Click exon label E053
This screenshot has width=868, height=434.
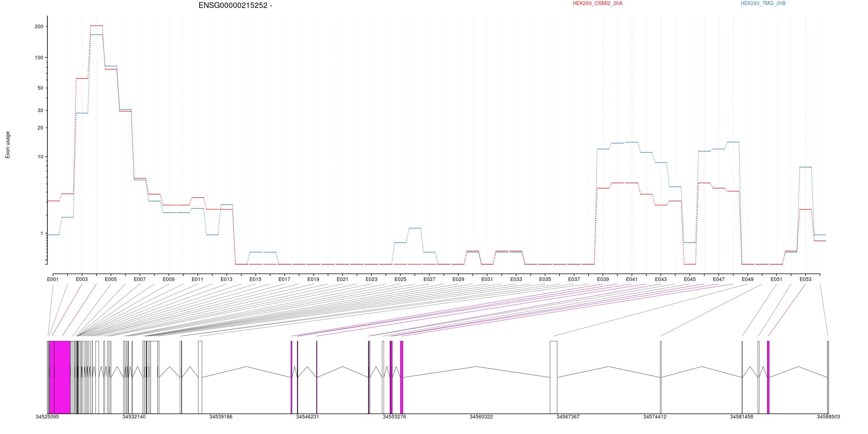[x=805, y=279]
